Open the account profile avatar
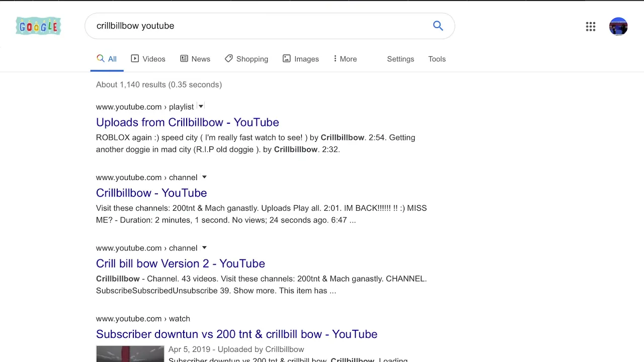This screenshot has width=644, height=362. [618, 27]
